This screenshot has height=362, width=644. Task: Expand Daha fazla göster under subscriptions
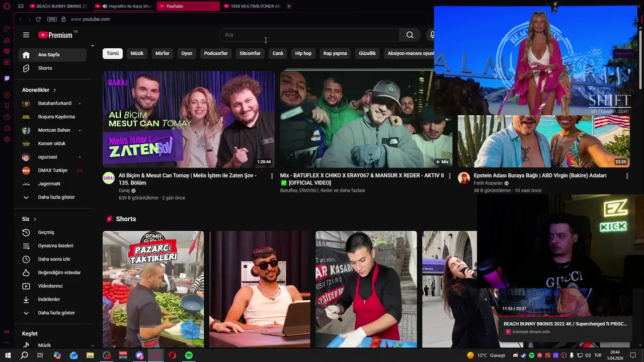[x=52, y=197]
